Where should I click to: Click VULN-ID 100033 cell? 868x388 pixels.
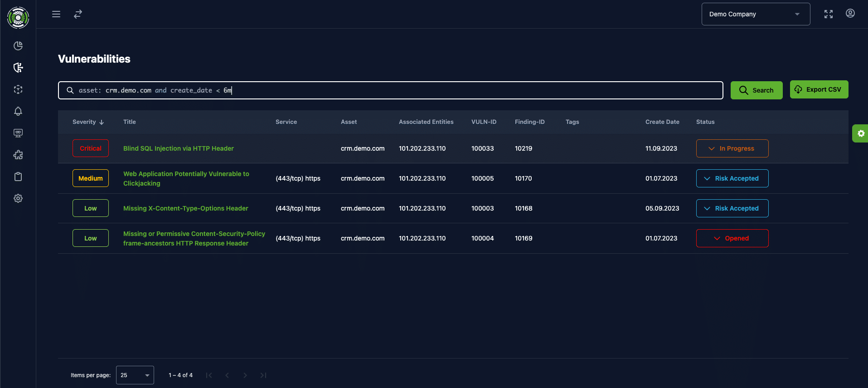[x=483, y=148]
